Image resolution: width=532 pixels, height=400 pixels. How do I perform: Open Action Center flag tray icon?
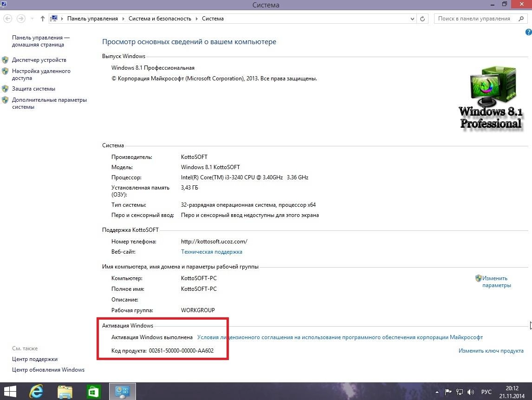[x=448, y=392]
